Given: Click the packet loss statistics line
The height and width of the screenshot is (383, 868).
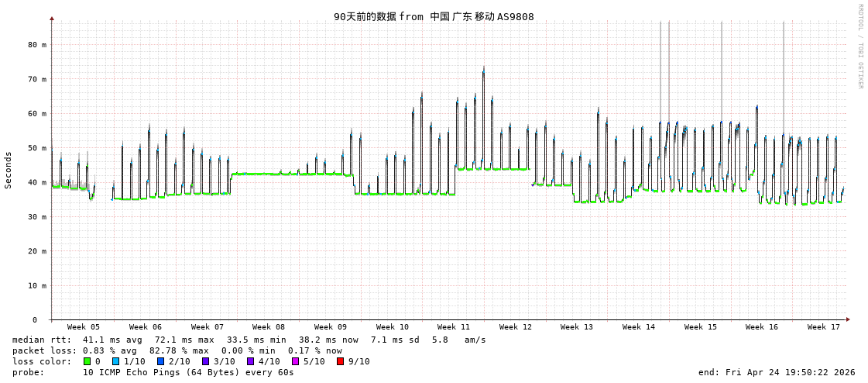Looking at the screenshot, I should (177, 350).
